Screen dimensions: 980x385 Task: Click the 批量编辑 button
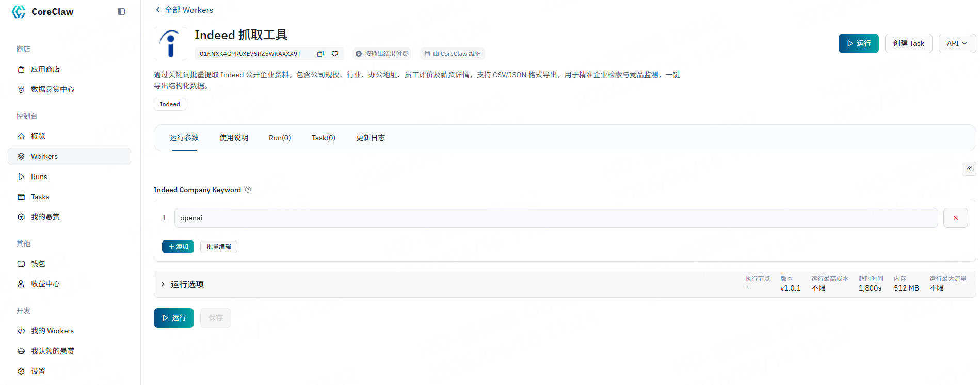[219, 247]
